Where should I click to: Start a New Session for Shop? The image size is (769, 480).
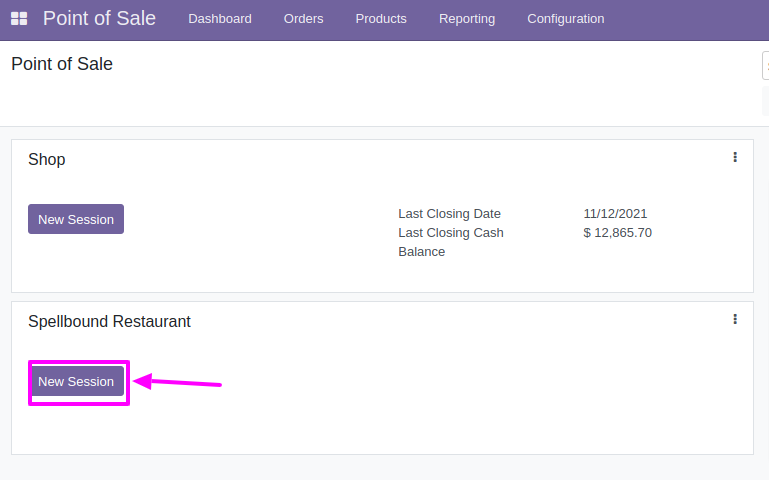click(x=76, y=219)
